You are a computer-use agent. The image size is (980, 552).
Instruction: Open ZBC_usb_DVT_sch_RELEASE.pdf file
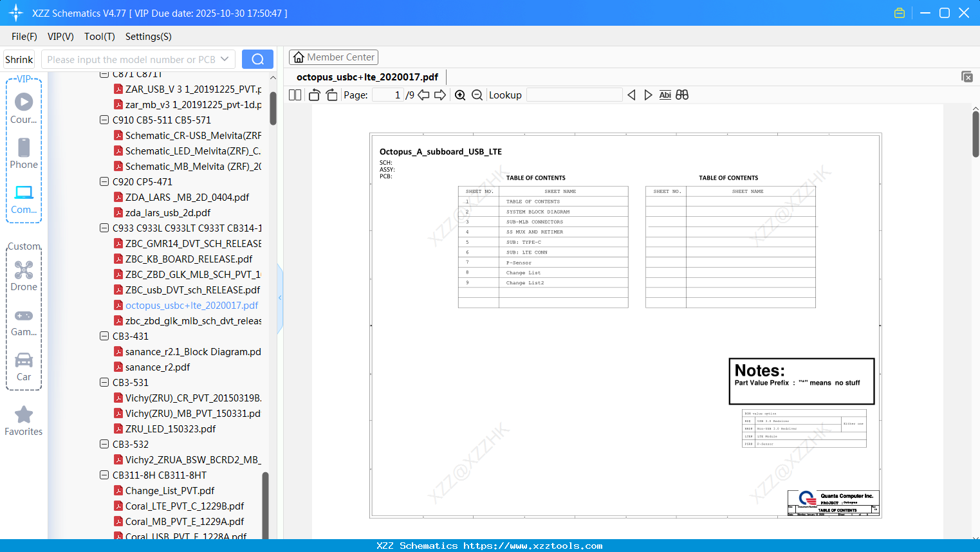pos(193,290)
